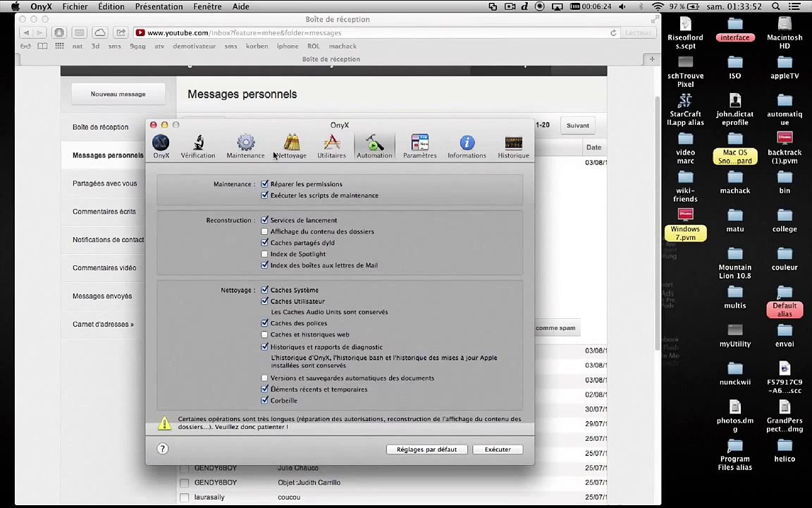812x508 pixels.
Task: Select Windows 7.pvm desktop file
Action: click(685, 224)
